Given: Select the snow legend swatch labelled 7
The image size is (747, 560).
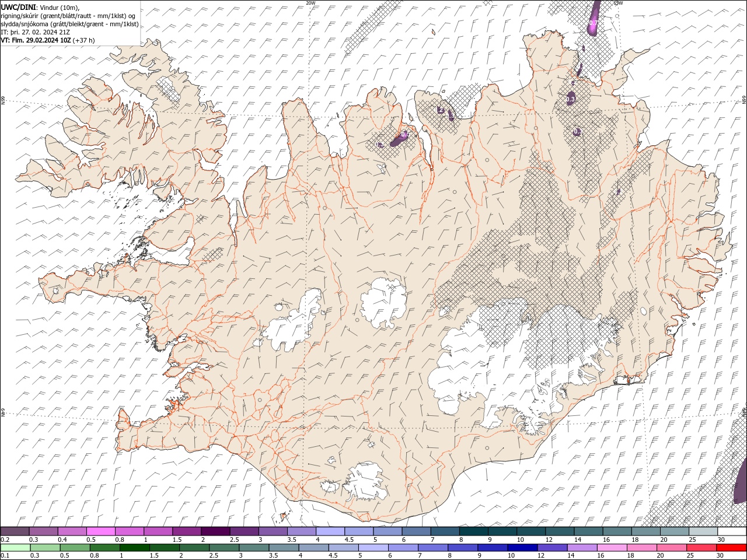Looking at the screenshot, I should pyautogui.click(x=445, y=531).
